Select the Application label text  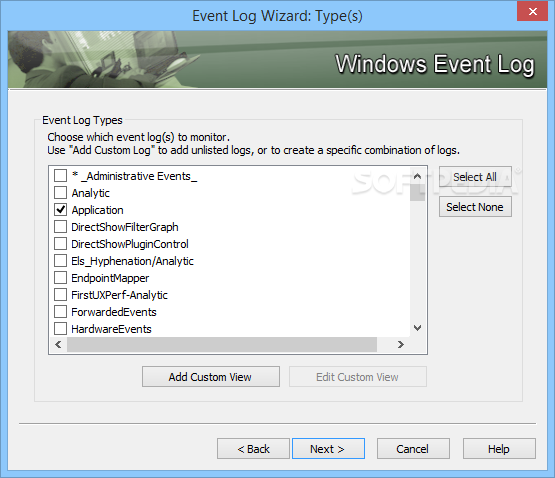click(97, 210)
